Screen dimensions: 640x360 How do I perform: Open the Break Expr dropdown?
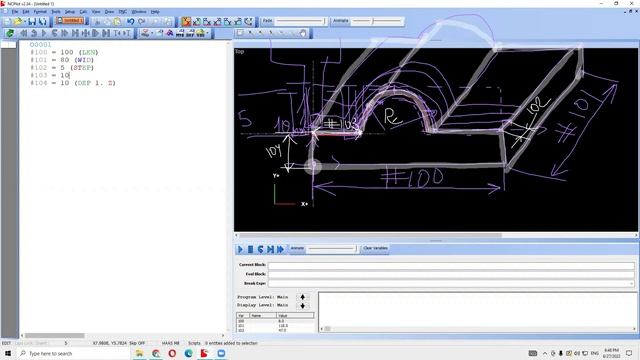[631, 283]
